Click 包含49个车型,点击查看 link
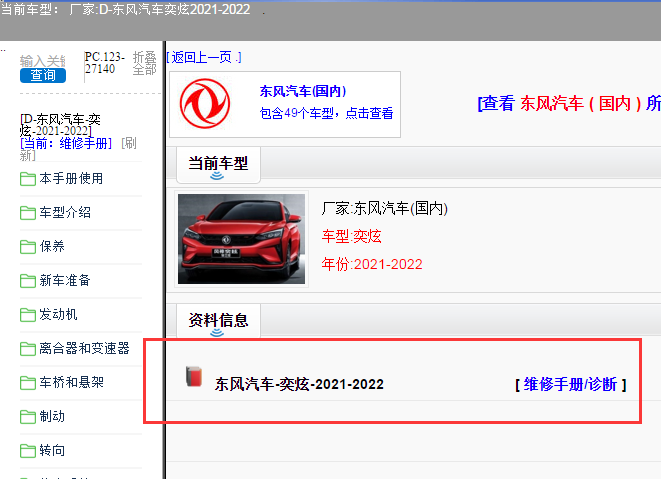 pyautogui.click(x=326, y=113)
